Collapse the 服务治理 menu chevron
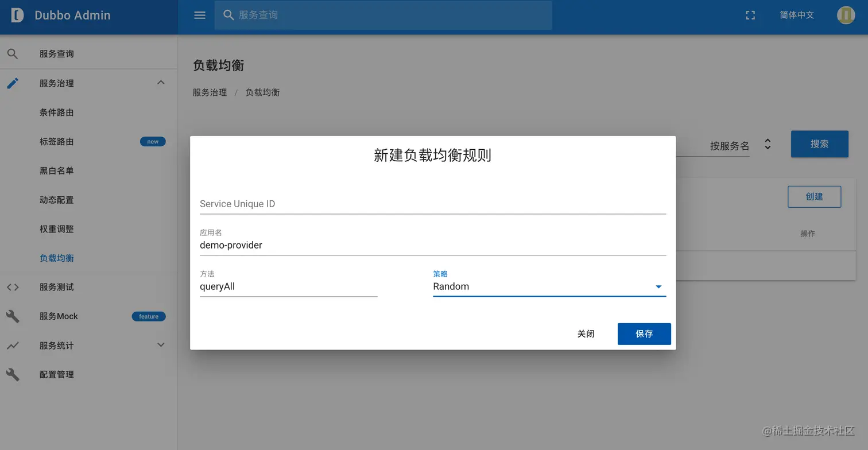Viewport: 868px width, 450px height. 161,83
